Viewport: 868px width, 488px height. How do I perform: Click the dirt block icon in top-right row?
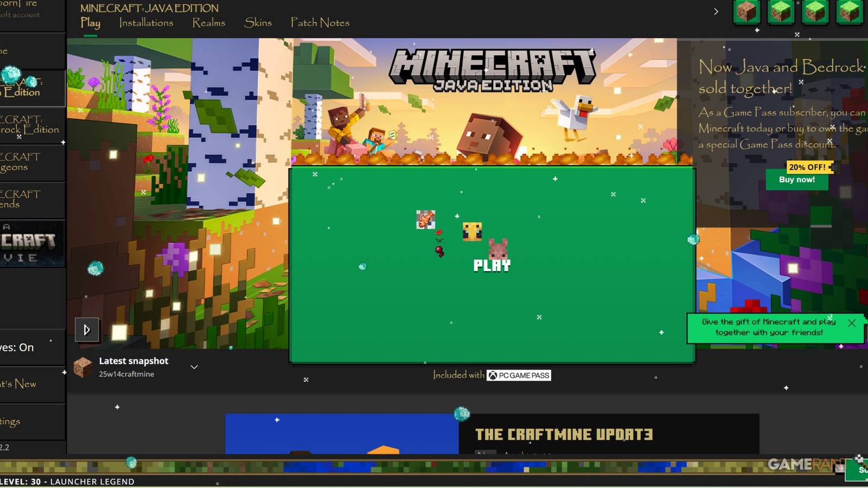pyautogui.click(x=746, y=12)
